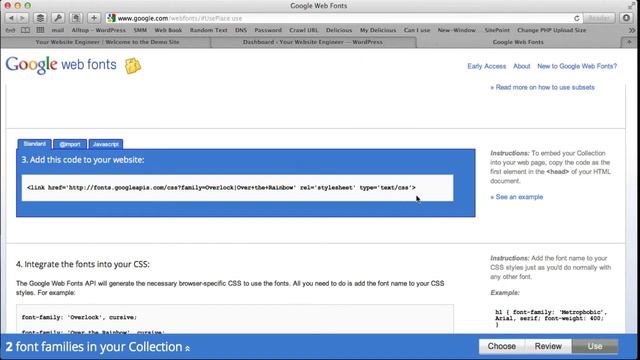Viewport: 640px width, 360px height.
Task: Click the yellow collection bag icon
Action: pyautogui.click(x=133, y=66)
